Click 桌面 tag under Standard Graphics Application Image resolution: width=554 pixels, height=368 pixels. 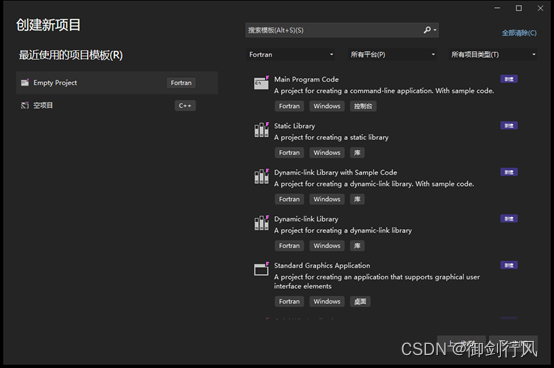point(360,302)
